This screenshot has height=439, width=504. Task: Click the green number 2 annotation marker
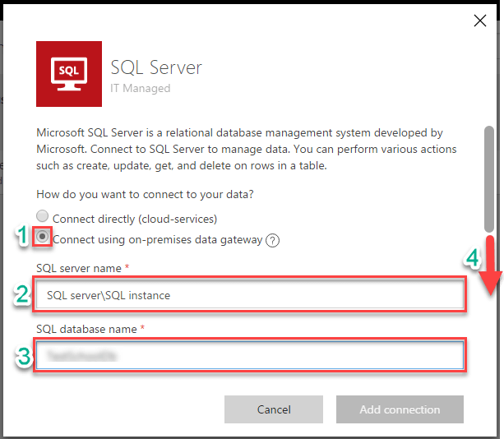(x=21, y=296)
